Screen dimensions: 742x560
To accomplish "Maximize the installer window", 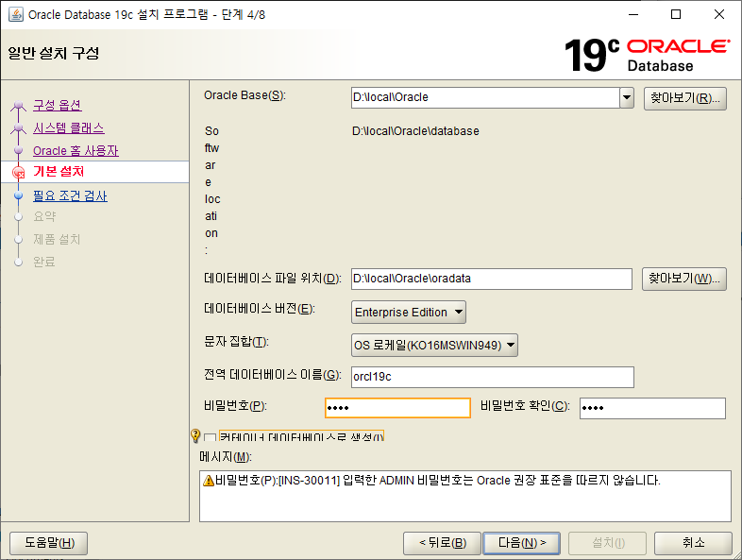I will pyautogui.click(x=676, y=14).
